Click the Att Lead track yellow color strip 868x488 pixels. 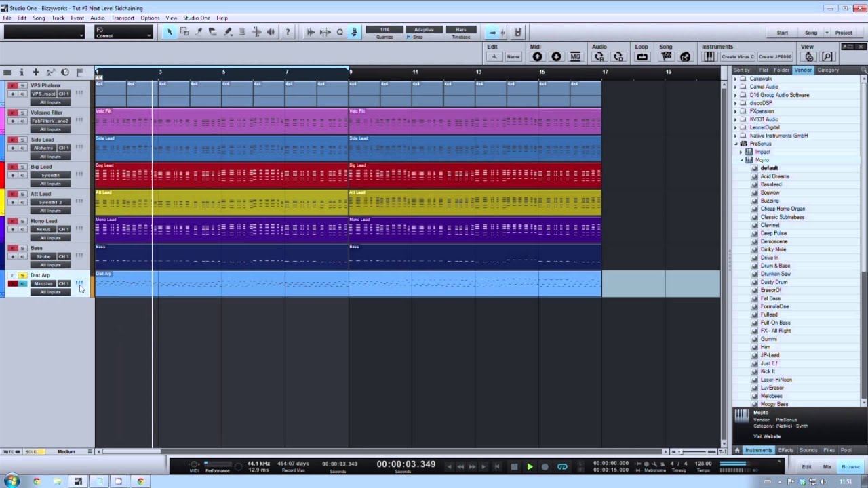tap(3, 203)
